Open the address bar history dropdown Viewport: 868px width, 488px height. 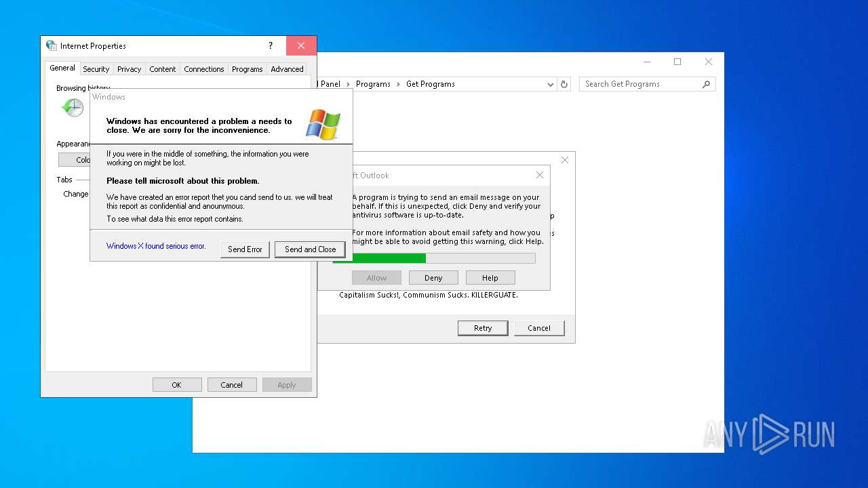(550, 84)
